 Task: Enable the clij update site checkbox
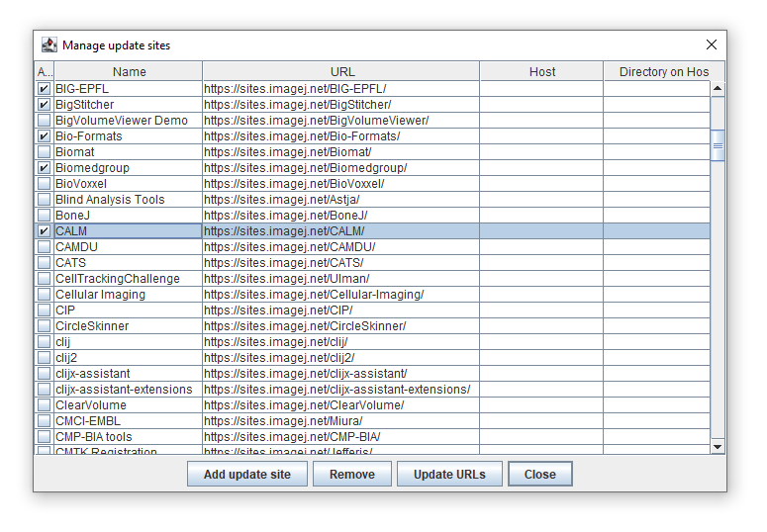(44, 342)
